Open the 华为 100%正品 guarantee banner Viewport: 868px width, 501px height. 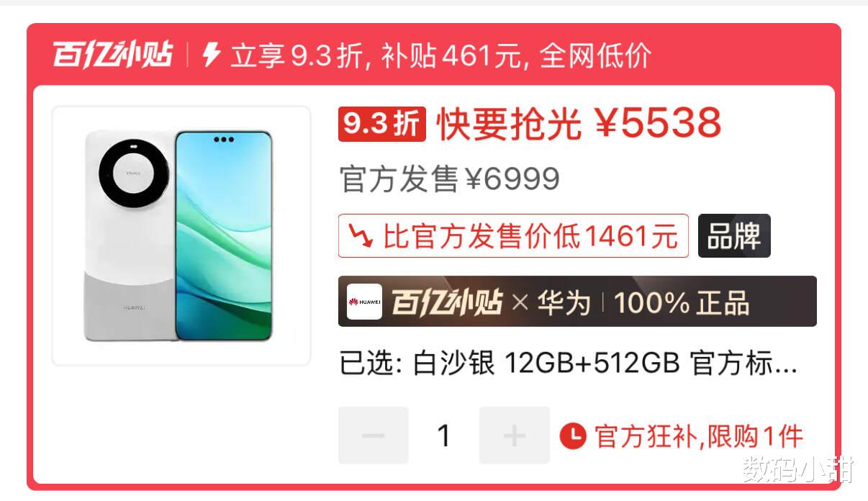pyautogui.click(x=577, y=302)
